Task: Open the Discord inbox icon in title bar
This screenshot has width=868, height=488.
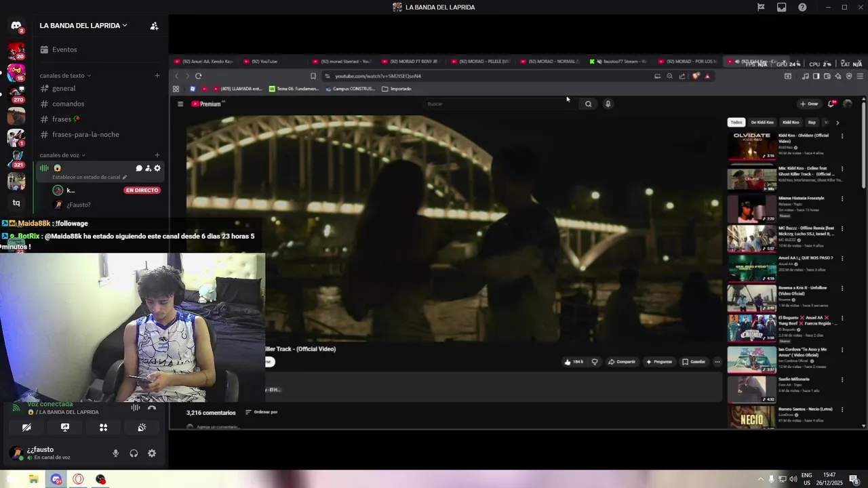Action: click(x=782, y=7)
